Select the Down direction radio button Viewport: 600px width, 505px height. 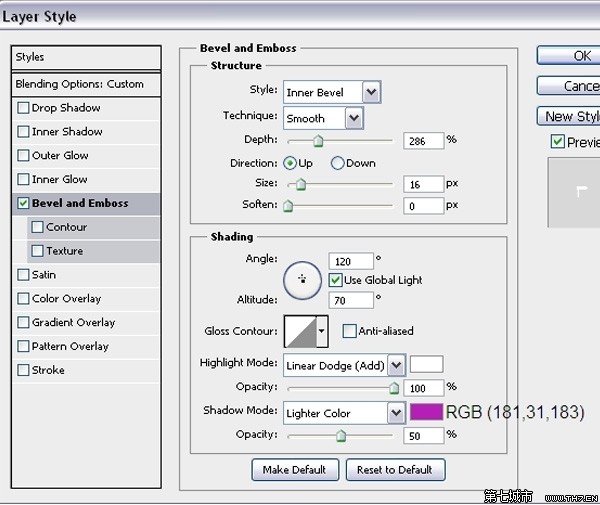point(337,163)
